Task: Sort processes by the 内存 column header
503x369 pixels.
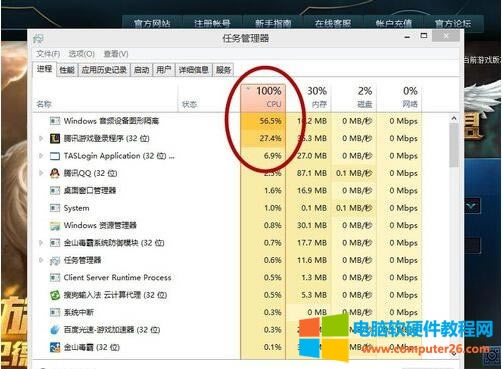Action: [308, 97]
